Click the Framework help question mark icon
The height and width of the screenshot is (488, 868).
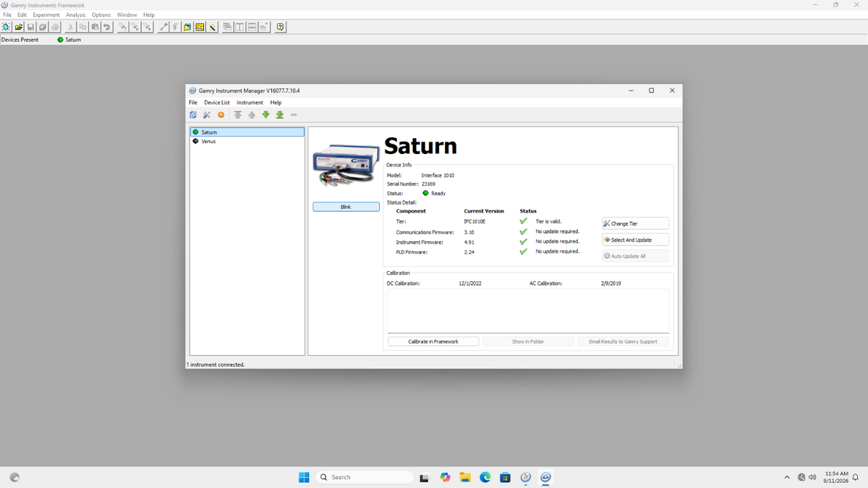280,27
